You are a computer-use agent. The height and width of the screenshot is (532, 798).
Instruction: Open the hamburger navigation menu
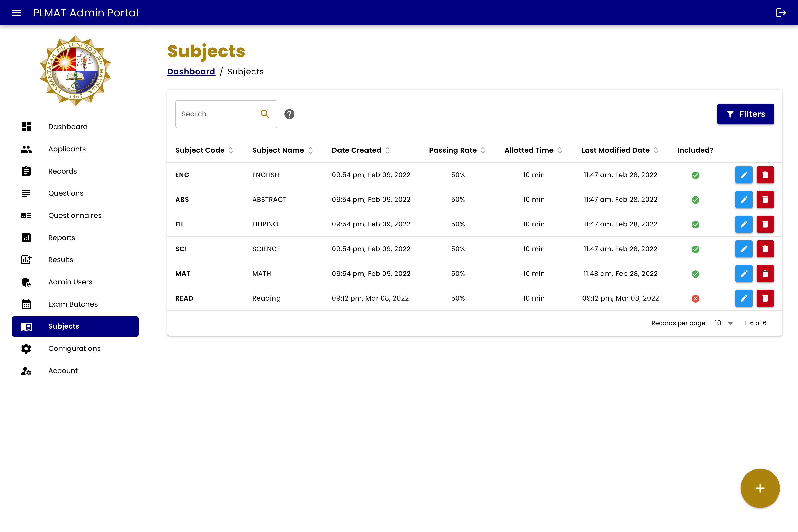tap(16, 13)
